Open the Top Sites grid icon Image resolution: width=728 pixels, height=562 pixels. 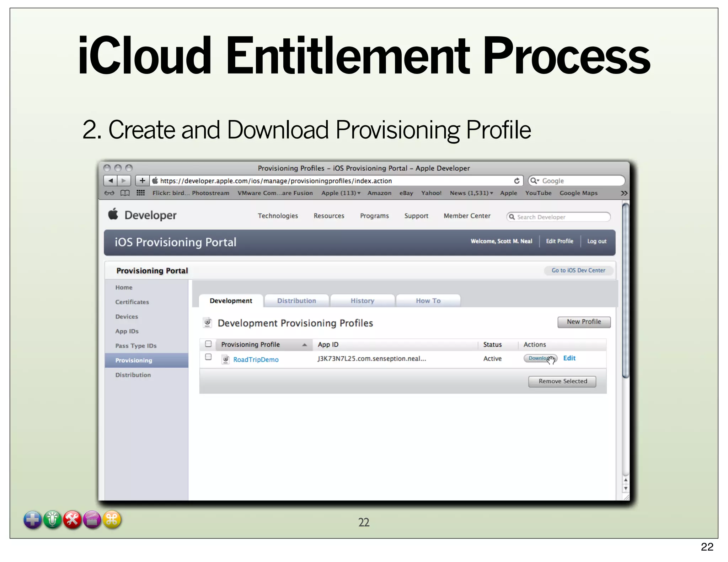point(141,193)
